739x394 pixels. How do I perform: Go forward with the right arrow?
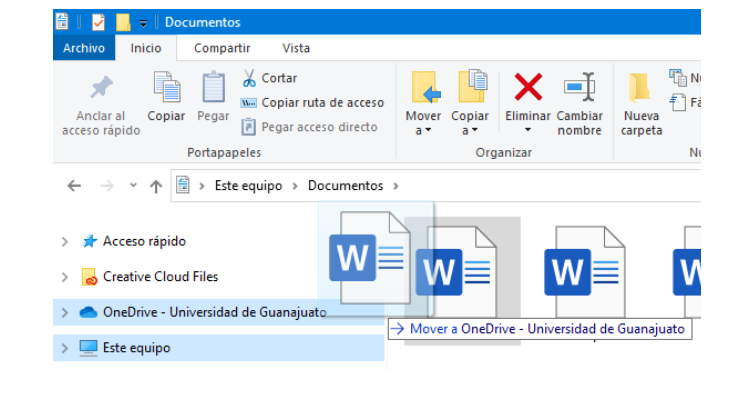107,186
